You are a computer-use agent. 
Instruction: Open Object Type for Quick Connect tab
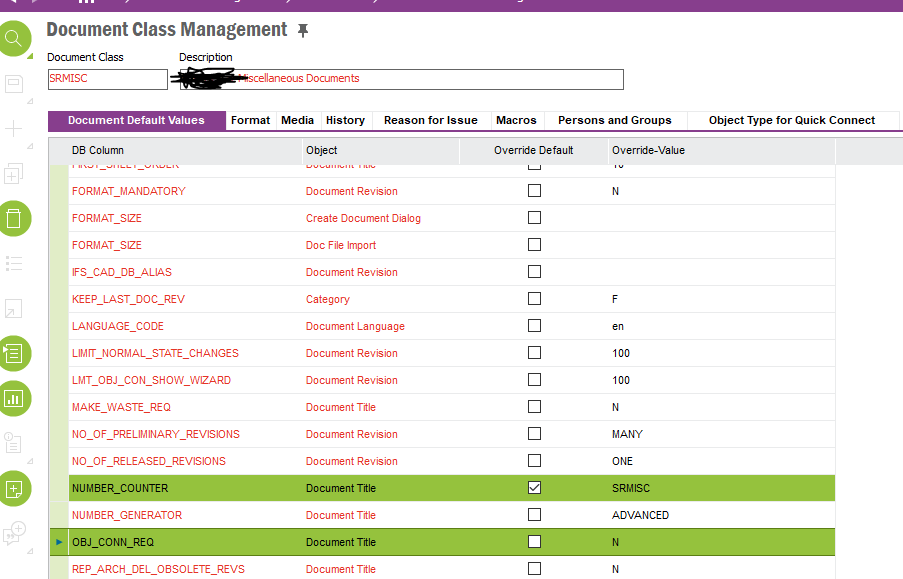pyautogui.click(x=792, y=120)
